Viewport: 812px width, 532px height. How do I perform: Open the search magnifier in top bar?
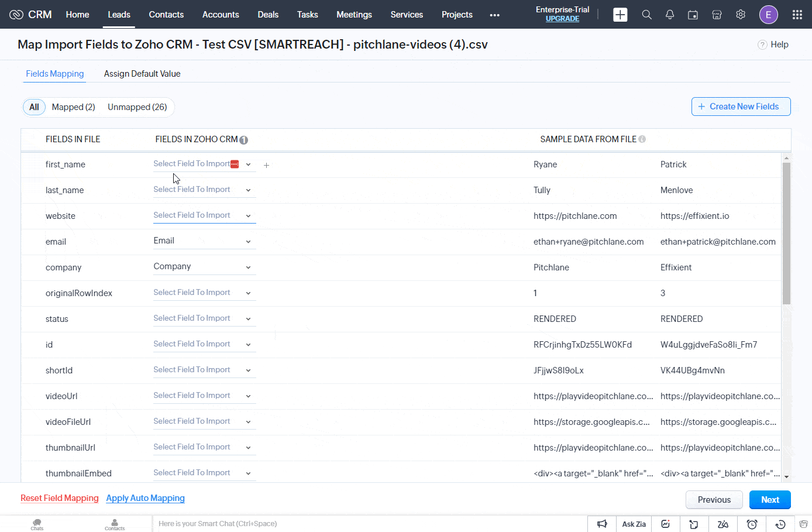point(646,15)
